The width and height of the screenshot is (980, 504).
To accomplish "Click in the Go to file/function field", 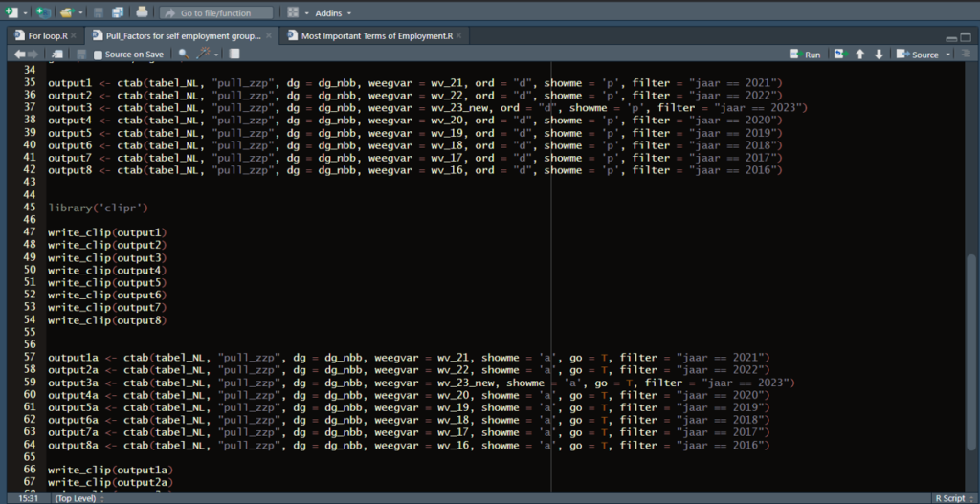I will click(x=220, y=12).
